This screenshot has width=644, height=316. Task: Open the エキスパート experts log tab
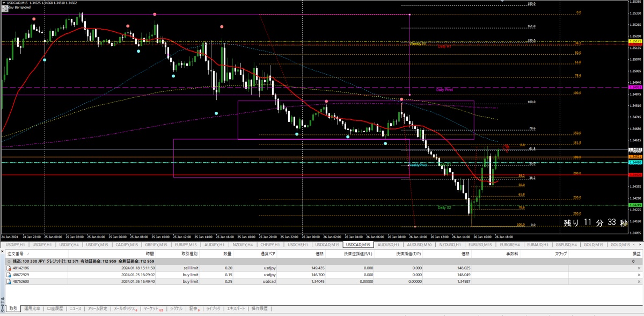[236, 308]
